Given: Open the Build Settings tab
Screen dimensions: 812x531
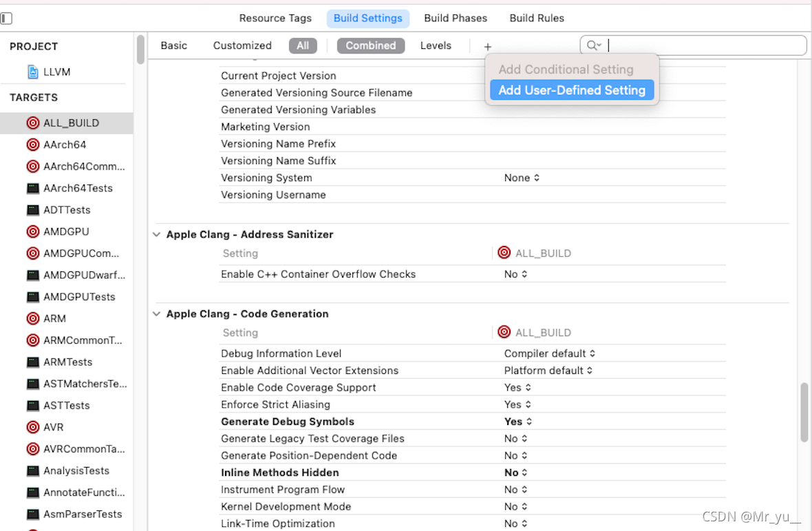Looking at the screenshot, I should click(x=367, y=18).
